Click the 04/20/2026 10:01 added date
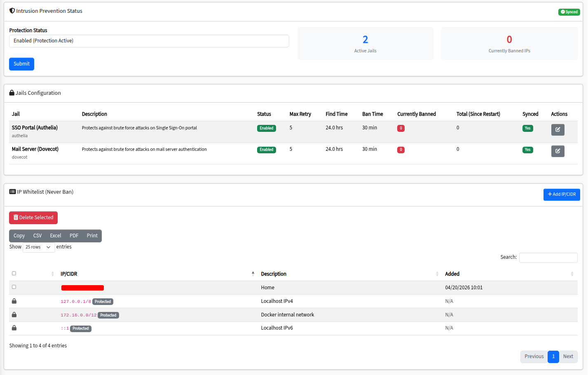 464,288
